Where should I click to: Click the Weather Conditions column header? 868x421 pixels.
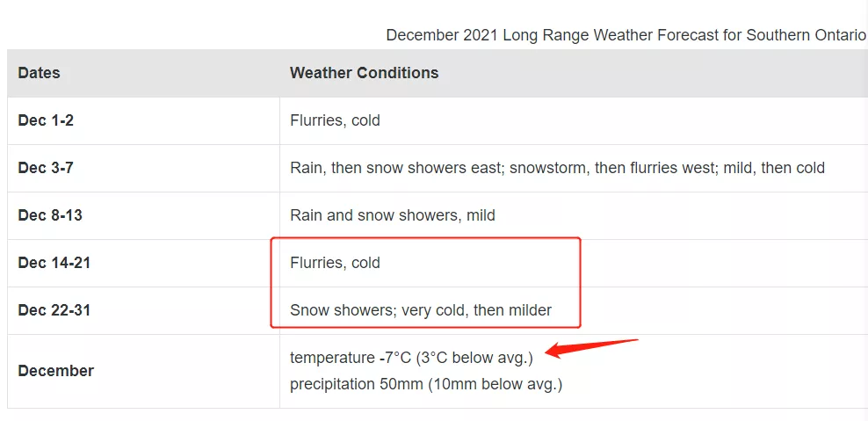tap(364, 73)
